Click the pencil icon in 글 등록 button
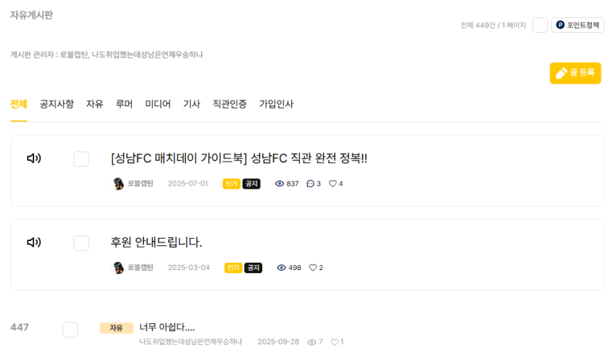The height and width of the screenshot is (364, 608). pyautogui.click(x=561, y=73)
